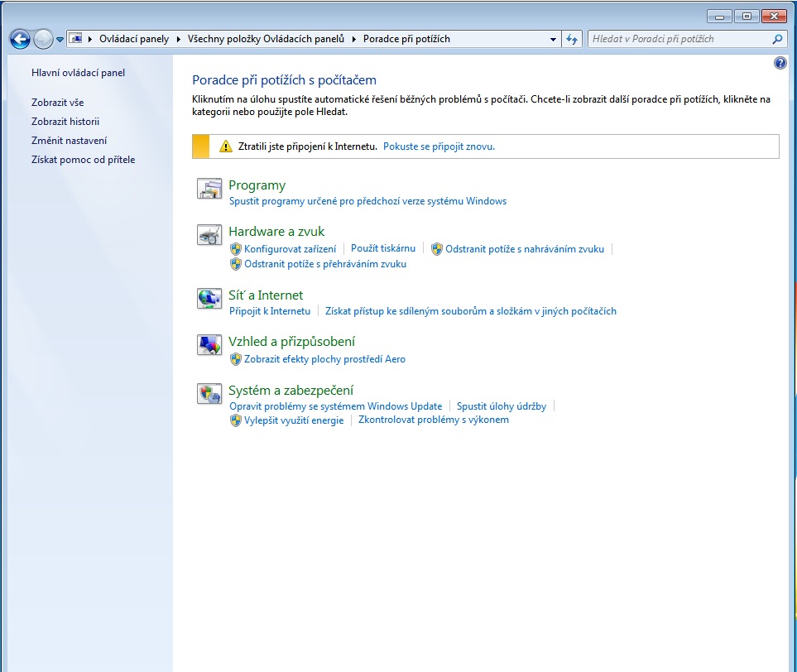Select Poradce při potížích breadcrumb
The image size is (797, 672).
[406, 39]
